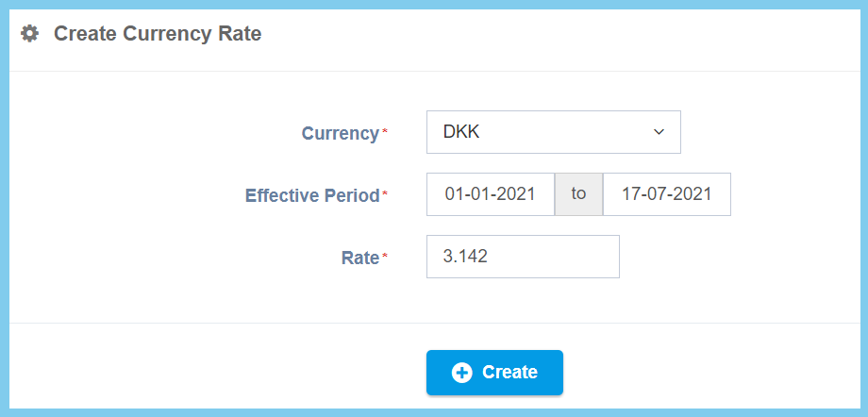
Task: Click the Effective Period field label
Action: coord(311,195)
